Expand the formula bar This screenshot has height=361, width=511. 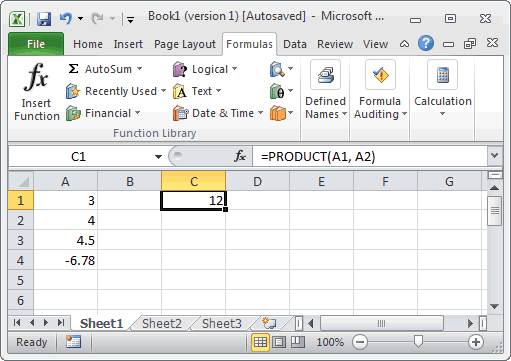pos(495,156)
